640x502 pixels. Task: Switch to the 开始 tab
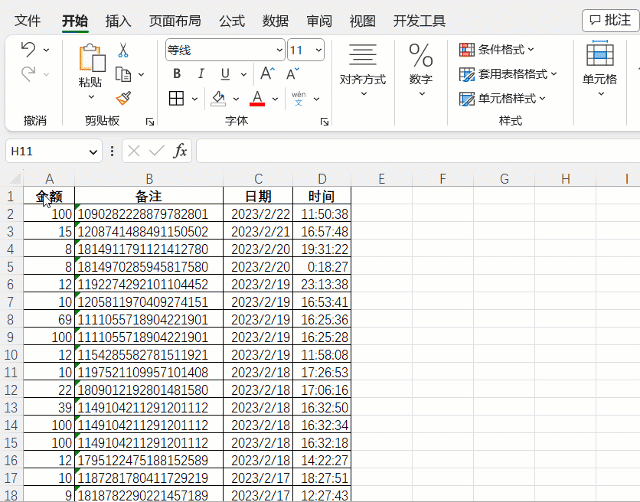[x=75, y=20]
